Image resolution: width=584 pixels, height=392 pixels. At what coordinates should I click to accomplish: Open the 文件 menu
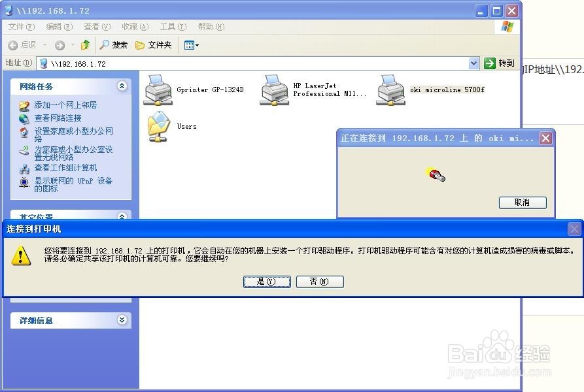click(21, 27)
